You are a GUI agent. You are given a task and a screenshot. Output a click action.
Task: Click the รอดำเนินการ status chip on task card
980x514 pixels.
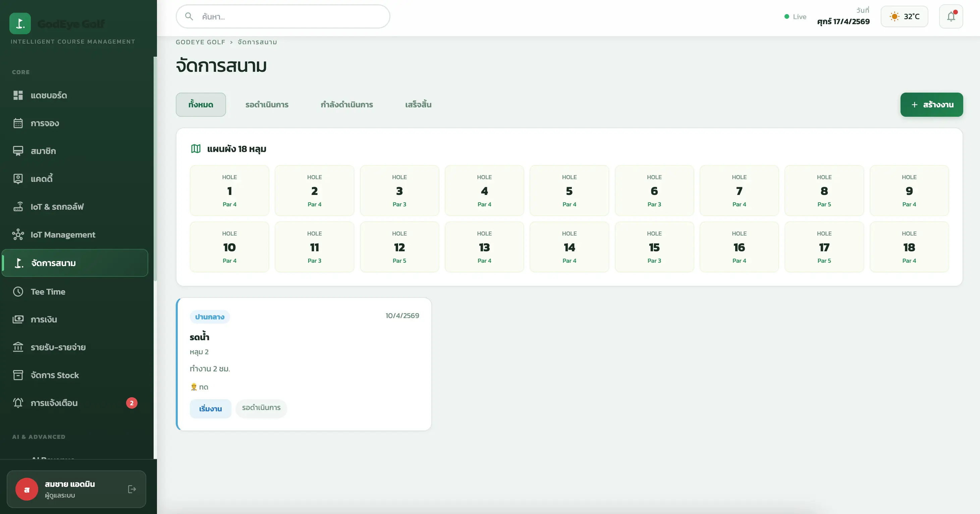coord(261,408)
